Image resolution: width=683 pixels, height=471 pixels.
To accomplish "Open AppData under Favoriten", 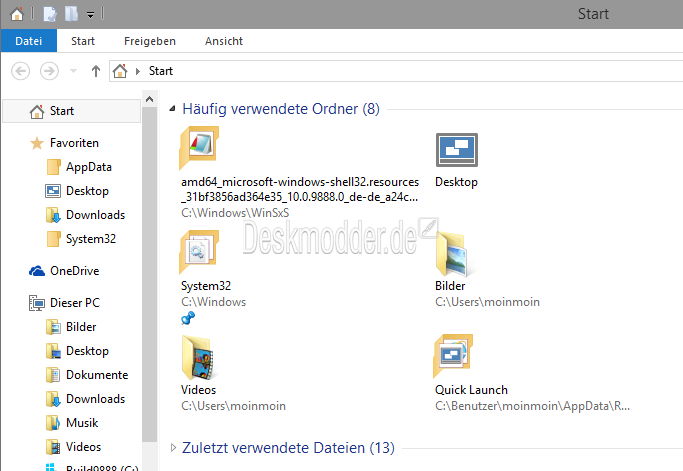I will coord(89,167).
